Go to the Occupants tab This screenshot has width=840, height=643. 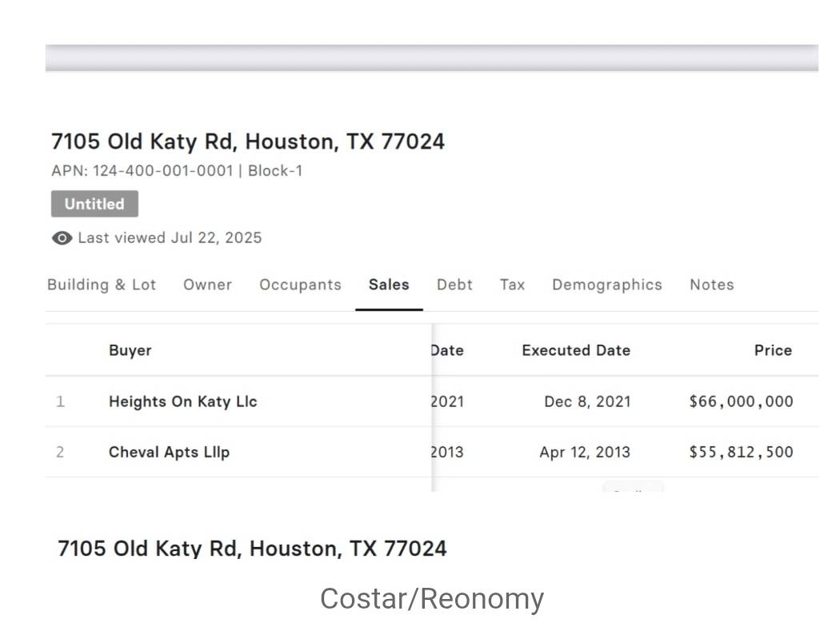pos(300,285)
